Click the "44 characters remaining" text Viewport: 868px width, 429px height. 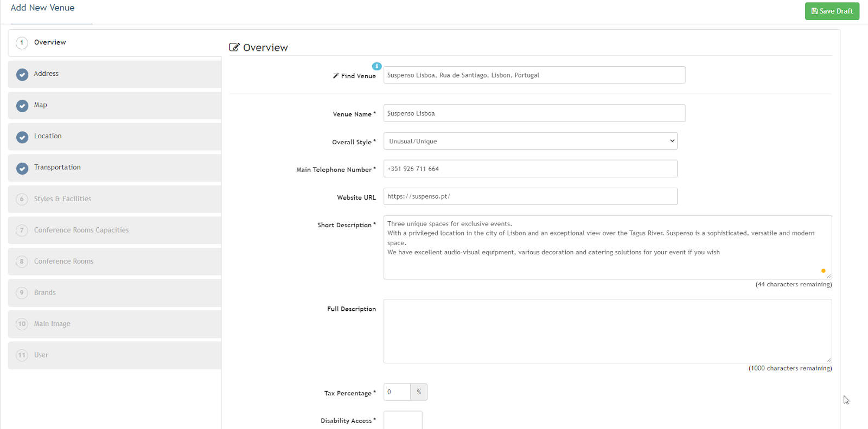pos(794,284)
